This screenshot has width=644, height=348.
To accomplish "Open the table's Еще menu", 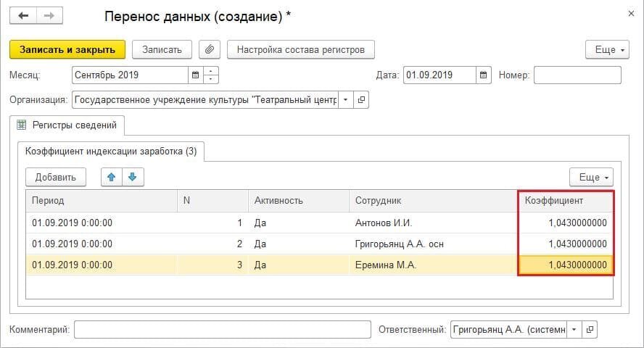I will (591, 177).
